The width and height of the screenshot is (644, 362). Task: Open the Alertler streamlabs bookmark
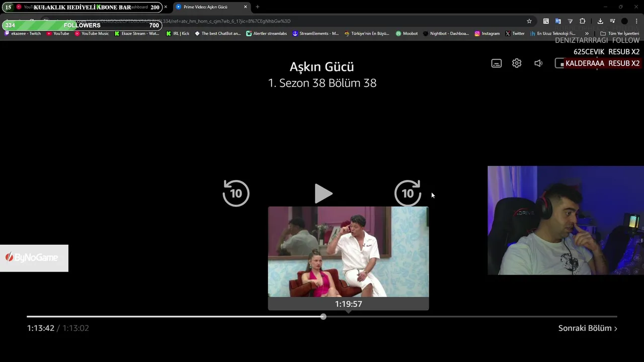pyautogui.click(x=267, y=34)
